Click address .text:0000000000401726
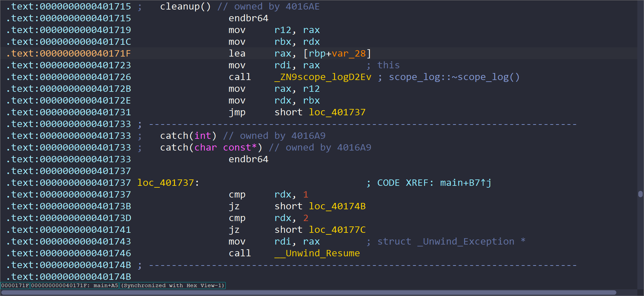644x296 pixels. pyautogui.click(x=68, y=77)
